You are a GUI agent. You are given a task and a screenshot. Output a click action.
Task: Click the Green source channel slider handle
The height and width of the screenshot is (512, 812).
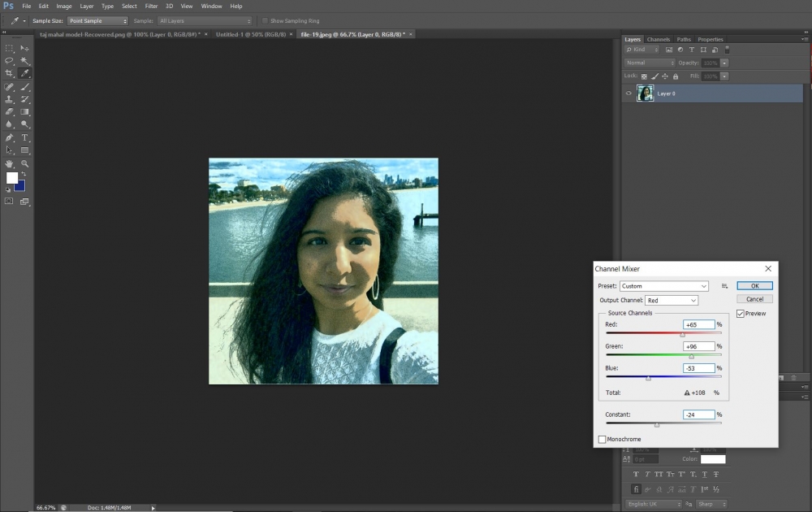[x=692, y=356]
